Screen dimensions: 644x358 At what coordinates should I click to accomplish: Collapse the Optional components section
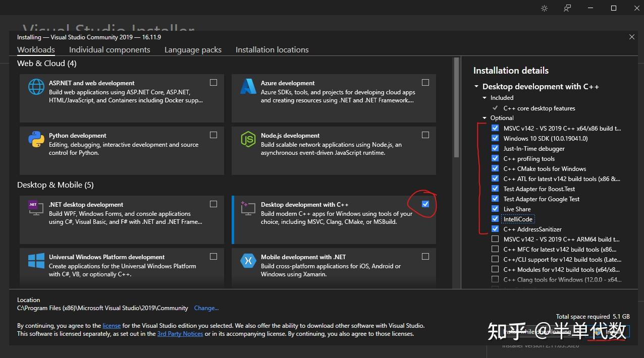tap(485, 117)
